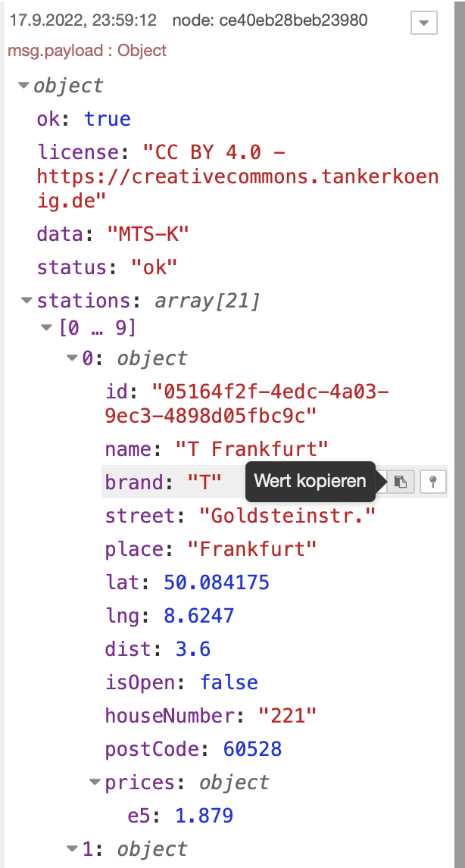Click the timestamp 17.9.2022, 23:59:12
Screen dimensions: 465x868
[83, 20]
